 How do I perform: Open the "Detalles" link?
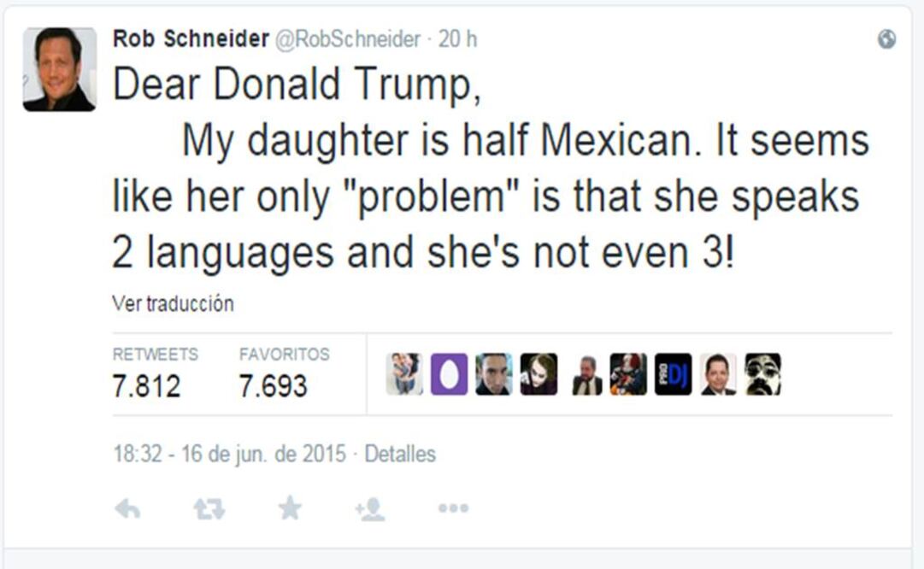point(400,454)
